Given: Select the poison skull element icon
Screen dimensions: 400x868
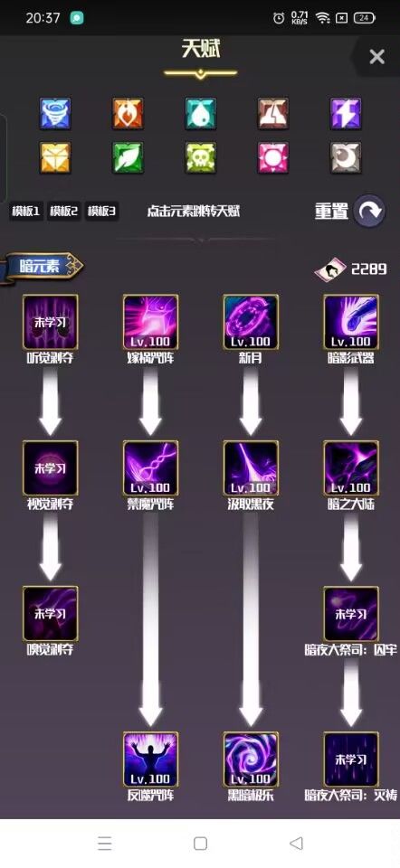Looking at the screenshot, I should point(201,157).
